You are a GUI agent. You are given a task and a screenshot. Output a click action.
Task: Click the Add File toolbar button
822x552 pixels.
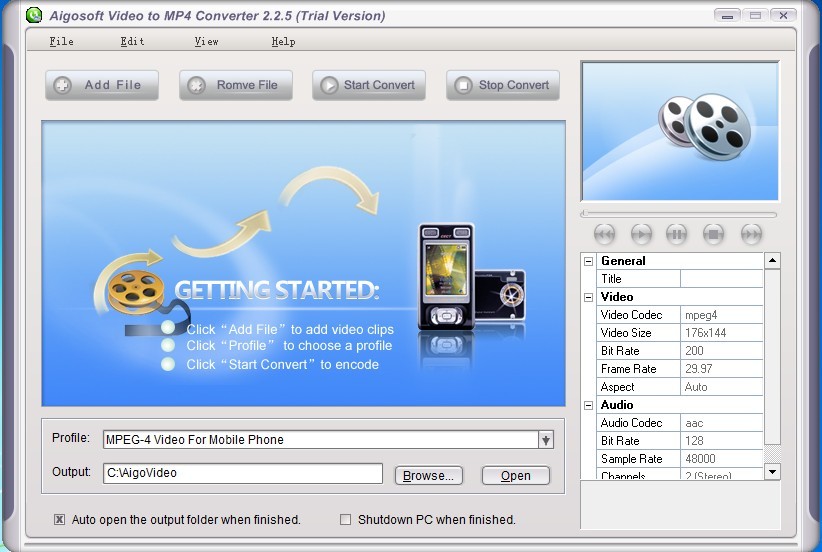[x=102, y=85]
